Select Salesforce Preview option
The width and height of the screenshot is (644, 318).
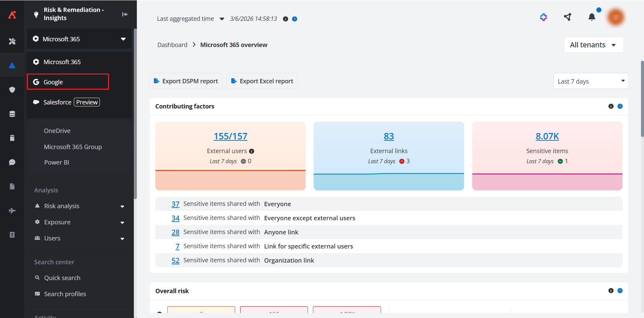(66, 102)
